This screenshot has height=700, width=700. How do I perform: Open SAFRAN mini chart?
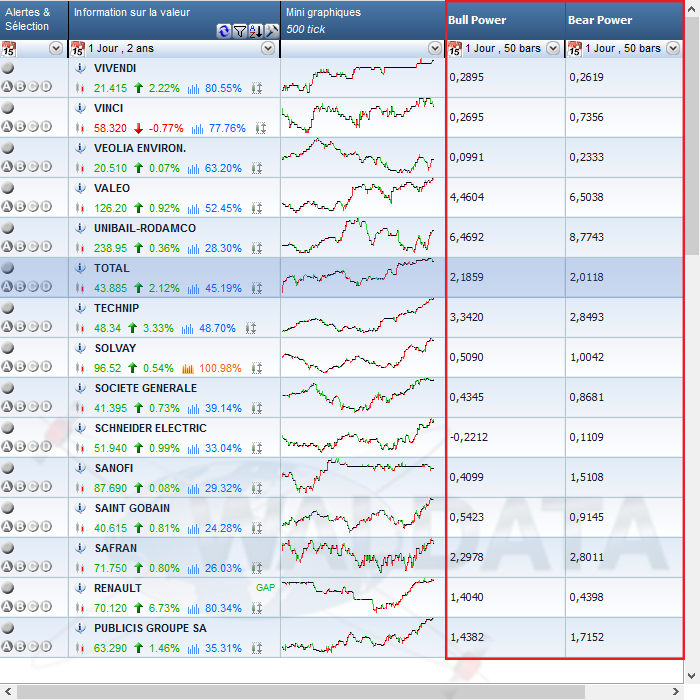click(358, 557)
